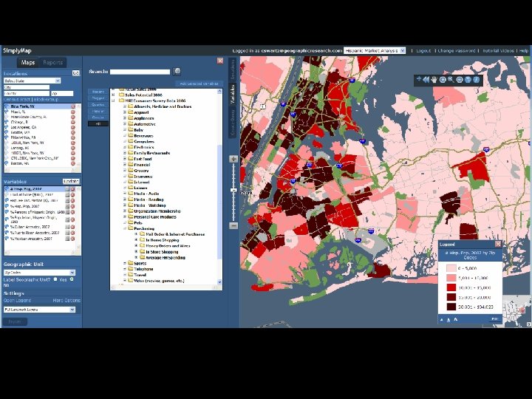Select the Recent filter in variable browser

[98, 92]
